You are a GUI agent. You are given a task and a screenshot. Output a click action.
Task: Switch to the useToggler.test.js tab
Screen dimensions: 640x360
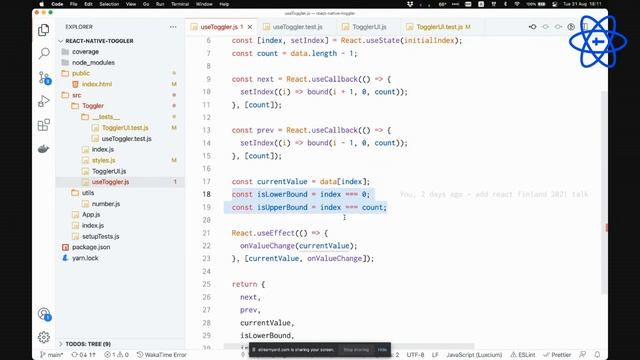pos(297,27)
